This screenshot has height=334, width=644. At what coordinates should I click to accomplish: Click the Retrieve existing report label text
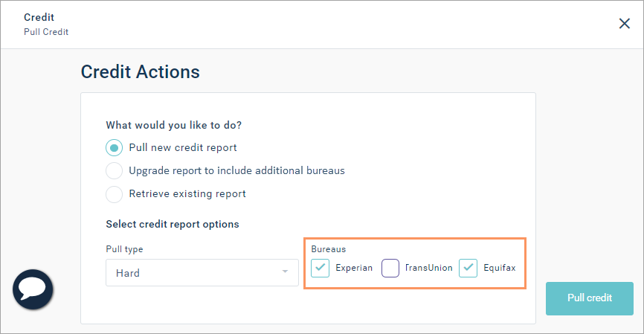click(x=187, y=194)
